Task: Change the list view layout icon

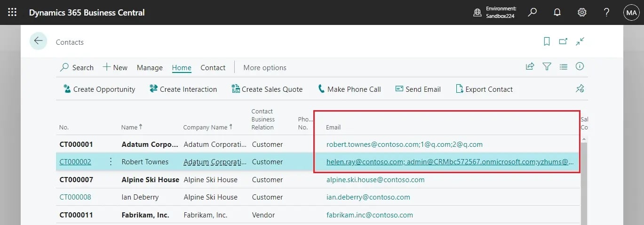Action: 563,67
